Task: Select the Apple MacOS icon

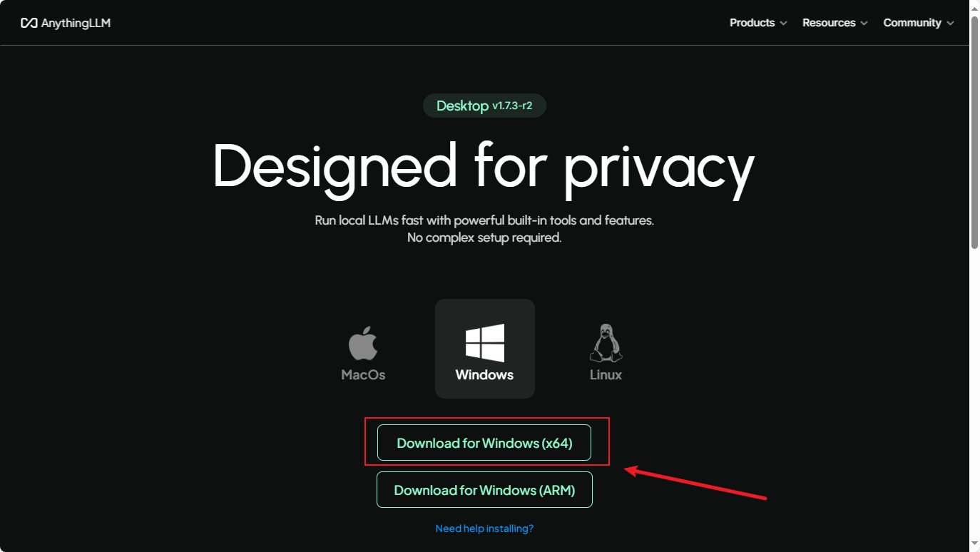Action: [363, 344]
